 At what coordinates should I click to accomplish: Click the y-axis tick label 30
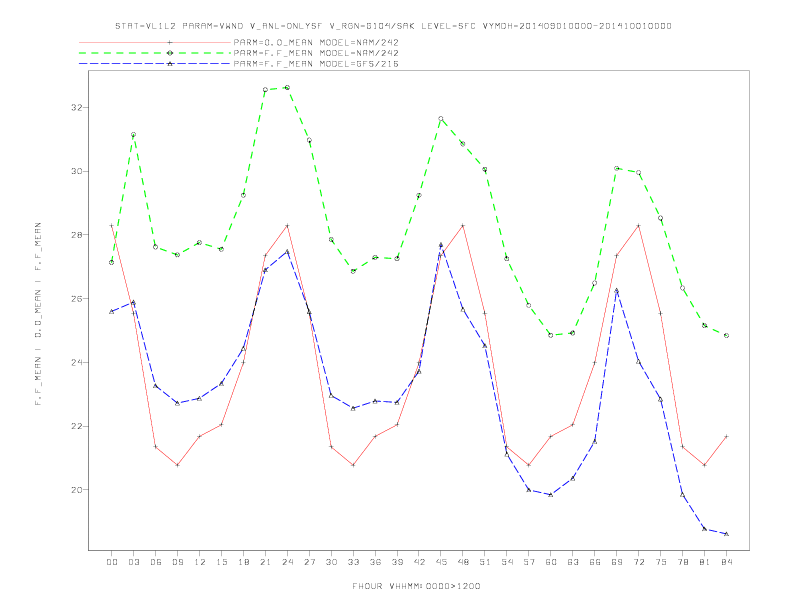pos(77,171)
